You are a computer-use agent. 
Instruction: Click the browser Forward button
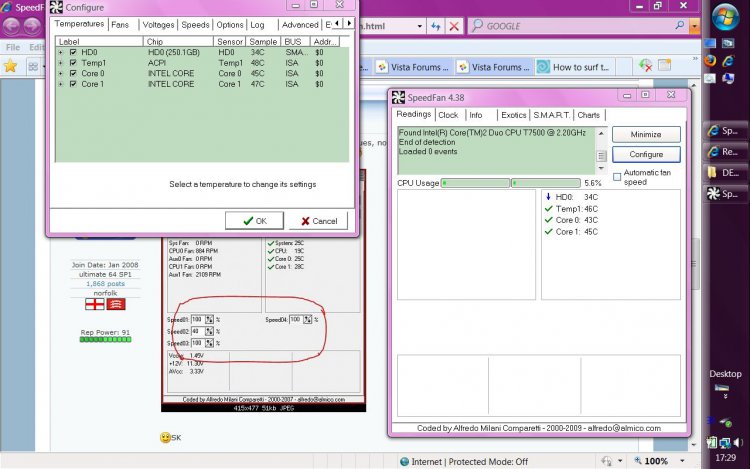click(x=32, y=26)
